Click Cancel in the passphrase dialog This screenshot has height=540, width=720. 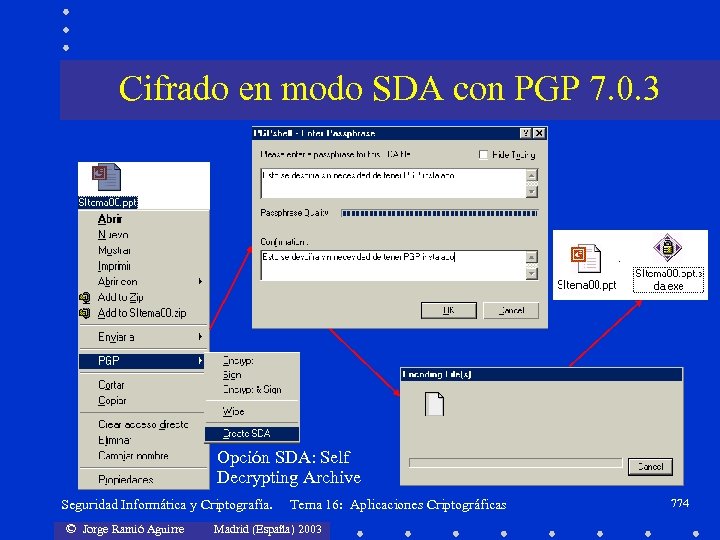pyautogui.click(x=511, y=310)
